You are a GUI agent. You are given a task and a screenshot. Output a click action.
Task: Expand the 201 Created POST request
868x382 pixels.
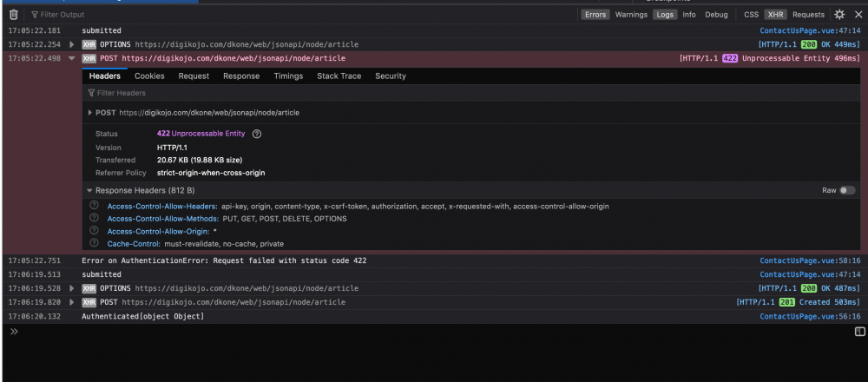click(x=71, y=302)
